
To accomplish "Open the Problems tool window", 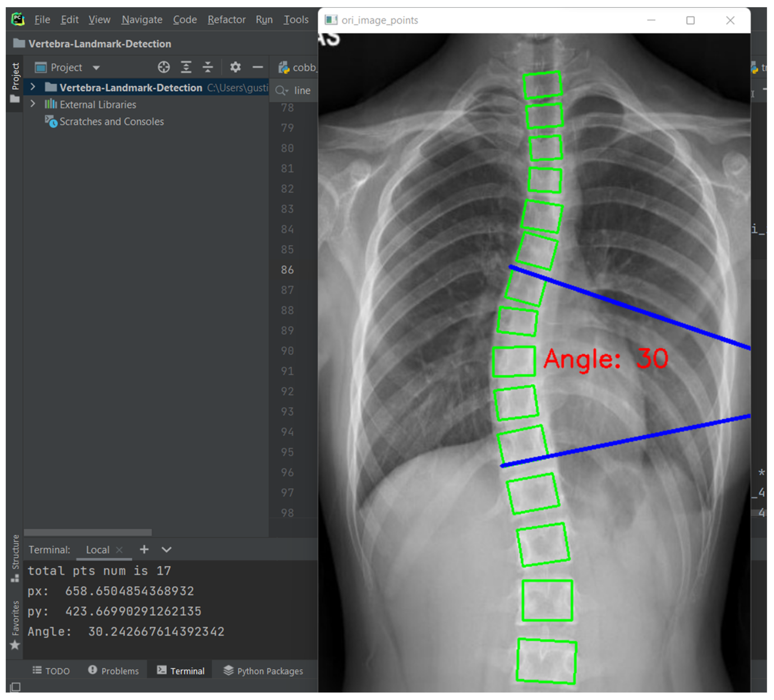I will pos(113,671).
